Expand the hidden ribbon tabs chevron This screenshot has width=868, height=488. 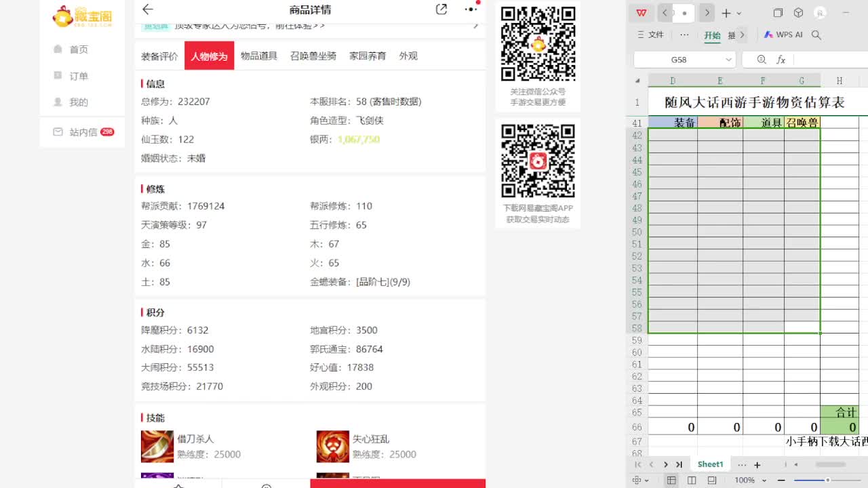coord(741,35)
